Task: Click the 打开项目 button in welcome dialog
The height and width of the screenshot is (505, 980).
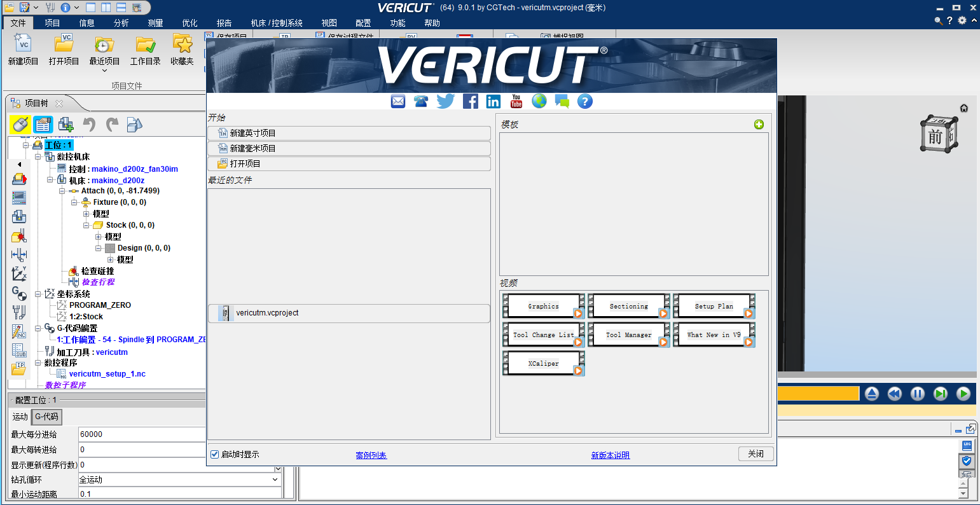Action: click(x=349, y=163)
